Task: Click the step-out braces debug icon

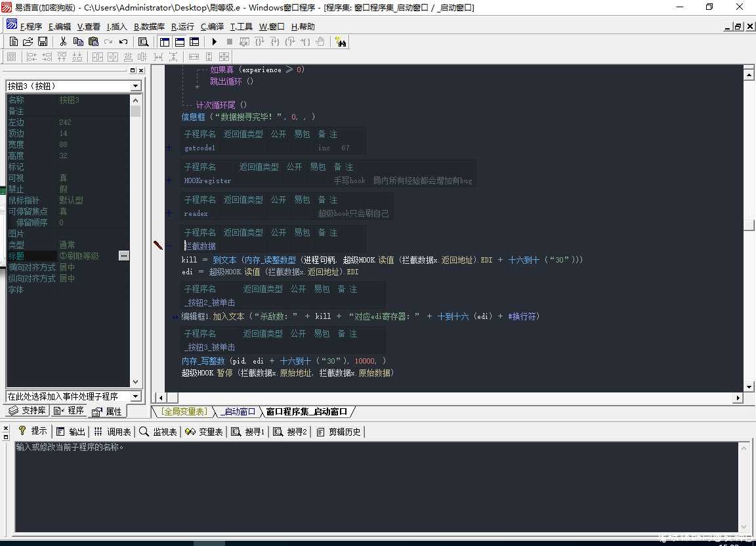Action: [290, 42]
